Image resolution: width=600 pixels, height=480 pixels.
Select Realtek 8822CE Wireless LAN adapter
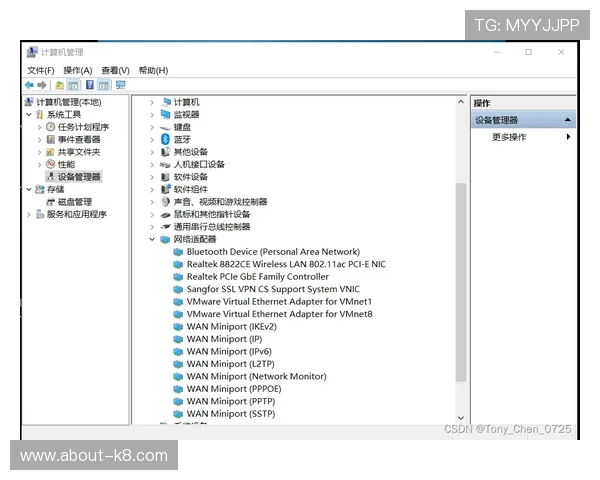coord(286,264)
